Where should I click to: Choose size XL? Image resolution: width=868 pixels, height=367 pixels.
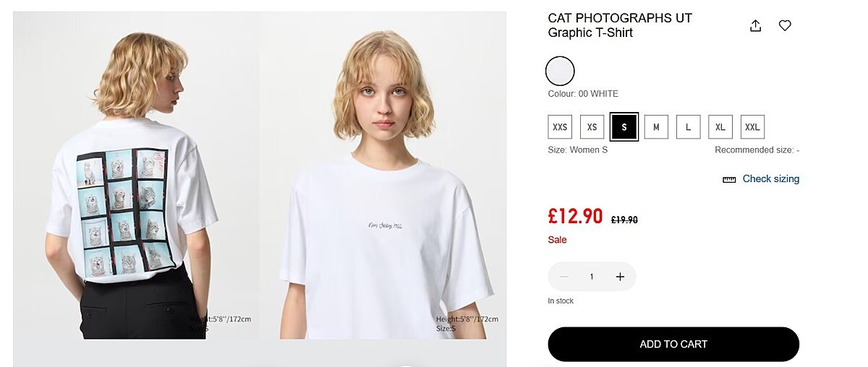(720, 127)
